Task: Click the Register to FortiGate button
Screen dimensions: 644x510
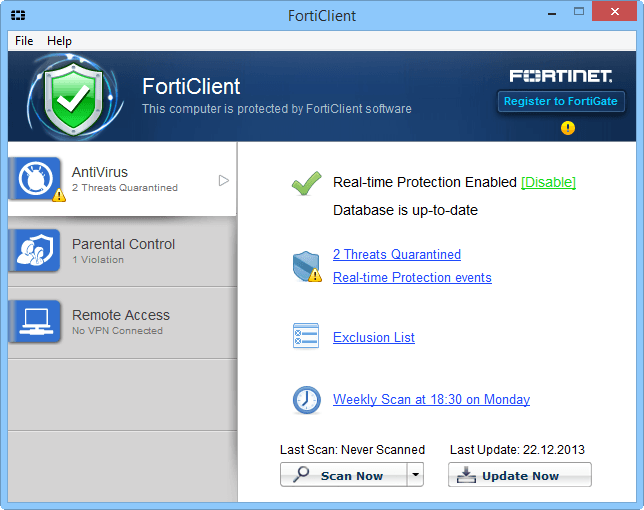Action: [561, 101]
